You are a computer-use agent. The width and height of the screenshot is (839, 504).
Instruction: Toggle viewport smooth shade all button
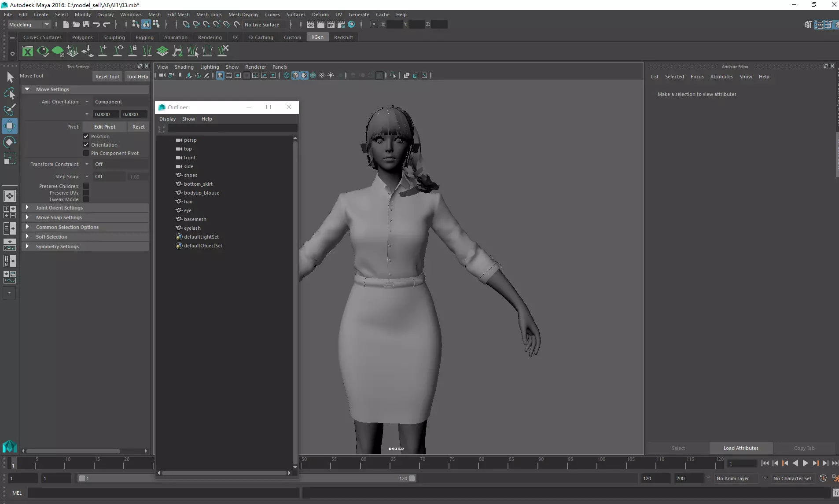pyautogui.click(x=295, y=75)
